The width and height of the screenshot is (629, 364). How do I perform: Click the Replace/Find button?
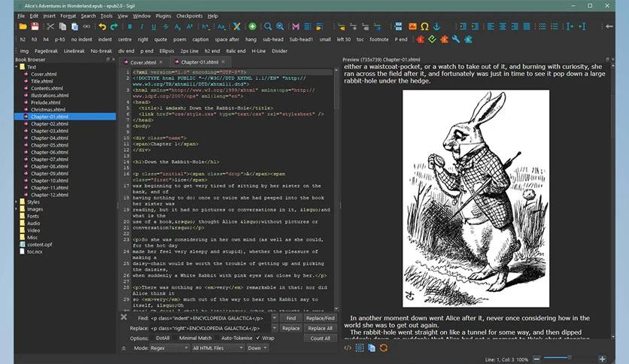tap(320, 318)
